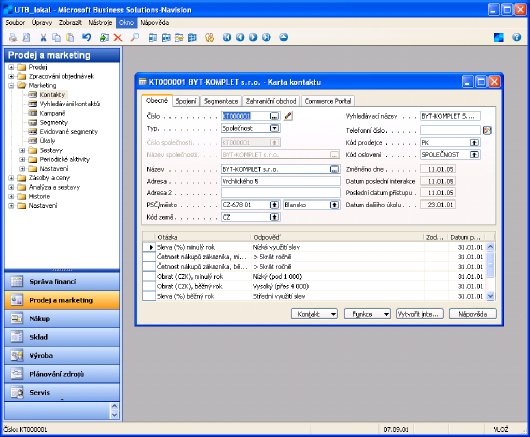The height and width of the screenshot is (437, 530).
Task: Open lookup arrow of the PSČ field
Action: 274,205
